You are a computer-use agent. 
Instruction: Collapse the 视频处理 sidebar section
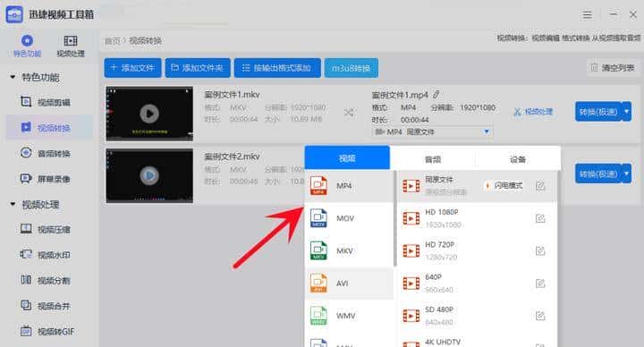(13, 204)
